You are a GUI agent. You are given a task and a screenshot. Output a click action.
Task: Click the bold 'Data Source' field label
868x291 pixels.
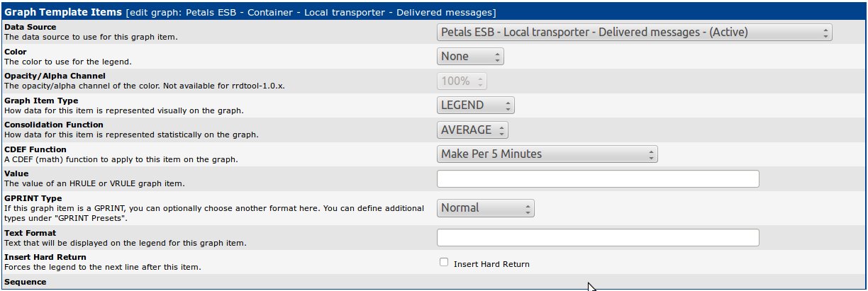coord(29,27)
